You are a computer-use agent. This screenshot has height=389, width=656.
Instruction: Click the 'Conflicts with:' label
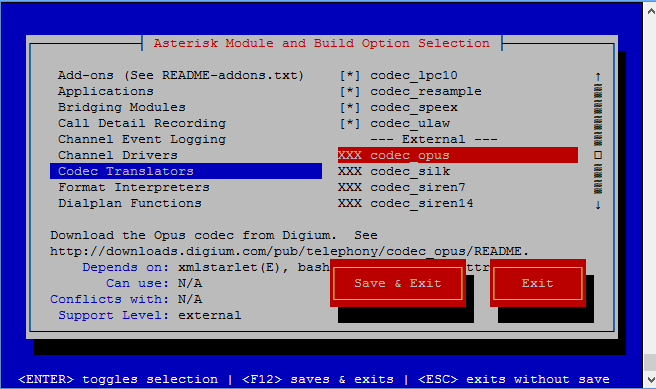[x=110, y=299]
